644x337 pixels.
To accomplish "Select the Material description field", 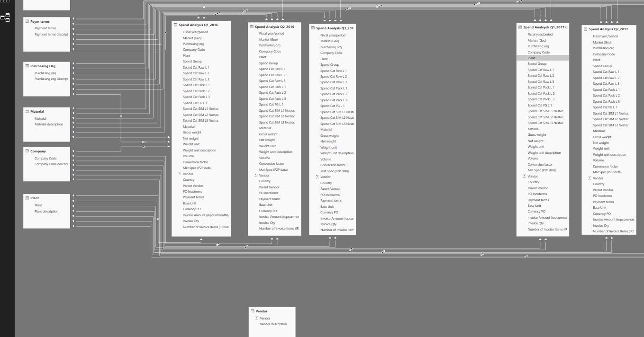I will (x=49, y=124).
